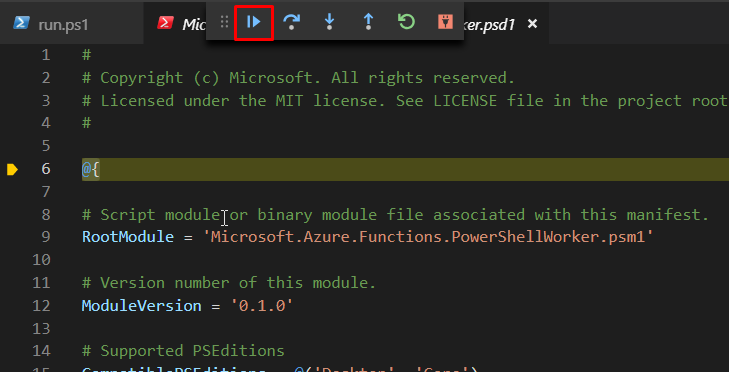Restart the debug session
The image size is (729, 372).
pyautogui.click(x=407, y=22)
